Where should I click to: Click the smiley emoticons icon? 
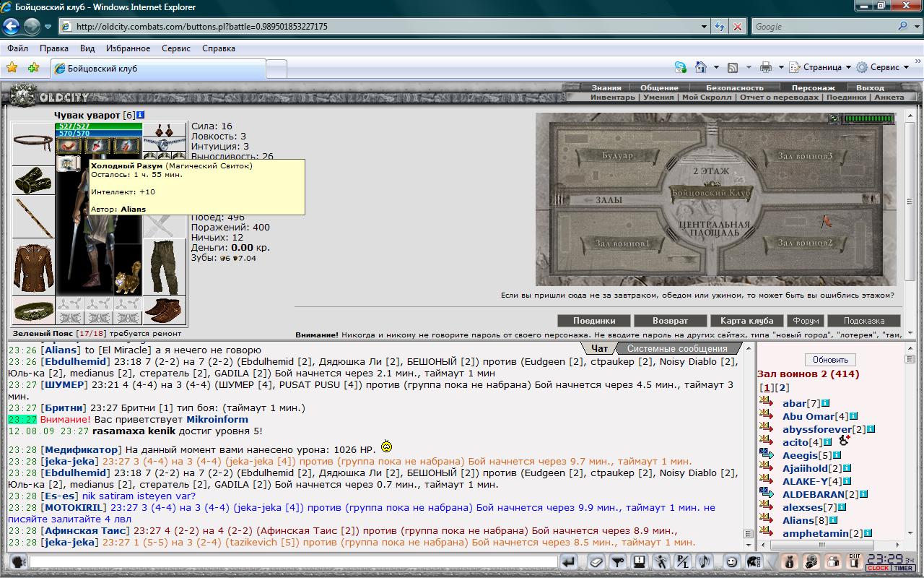click(731, 561)
